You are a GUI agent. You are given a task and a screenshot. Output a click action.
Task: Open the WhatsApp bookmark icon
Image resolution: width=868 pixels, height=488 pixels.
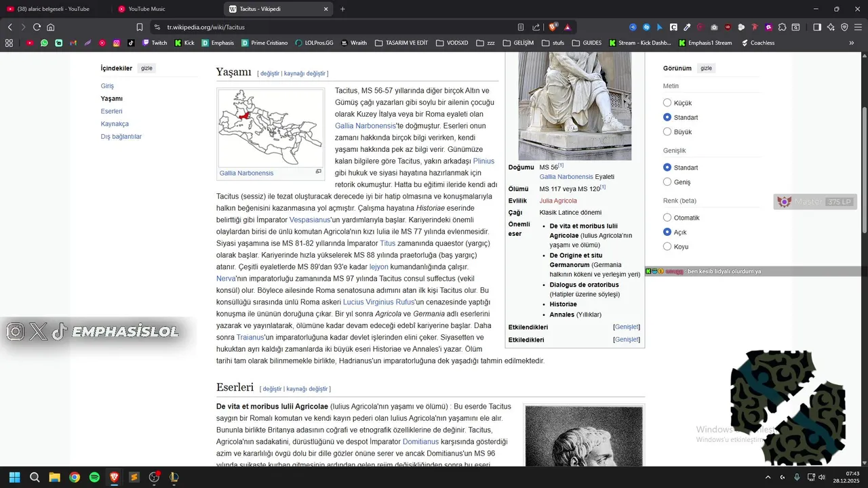click(44, 43)
